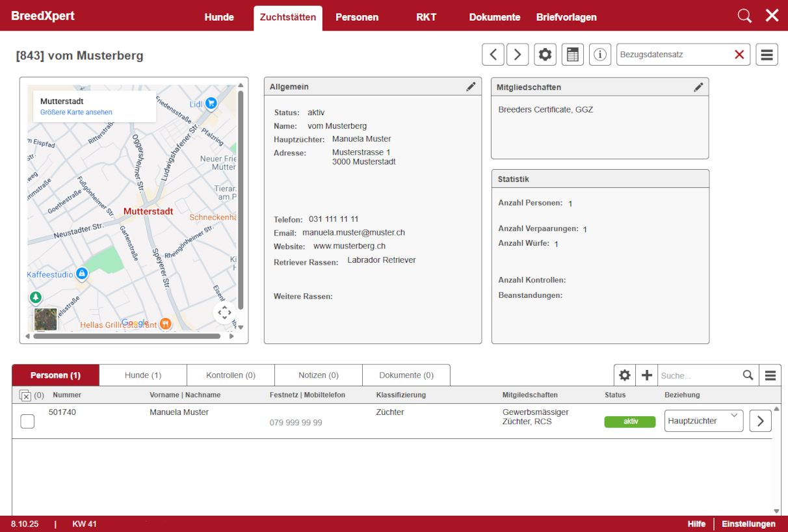
Task: Toggle the deselect-all checkbox in table header
Action: click(25, 395)
